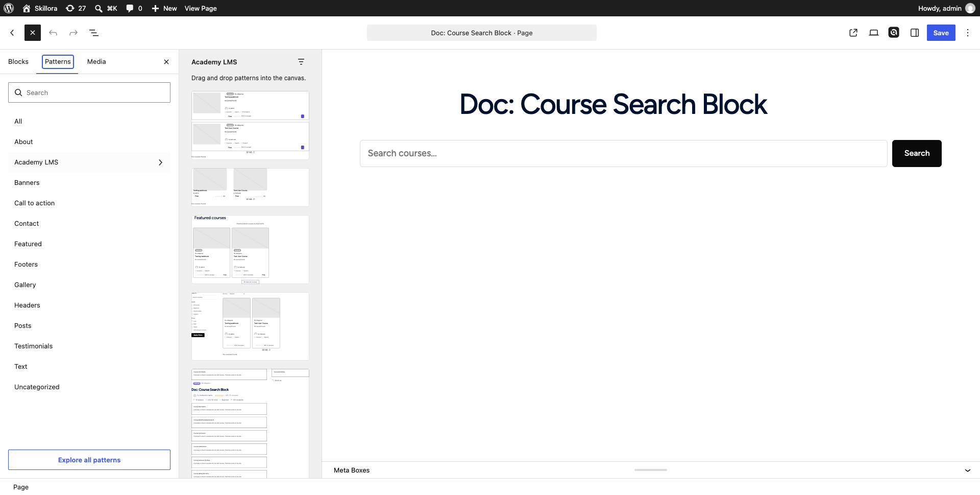Insert the course archive filter pattern
This screenshot has width=980, height=495.
point(250,326)
